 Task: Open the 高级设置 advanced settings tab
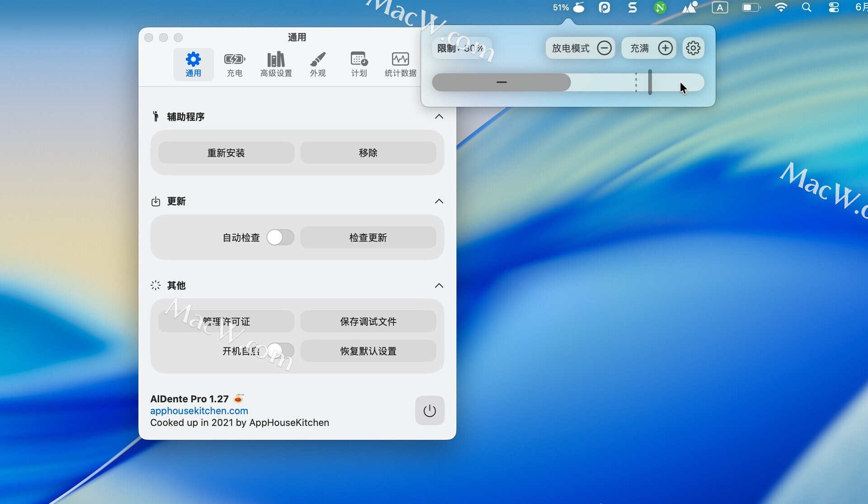click(276, 64)
